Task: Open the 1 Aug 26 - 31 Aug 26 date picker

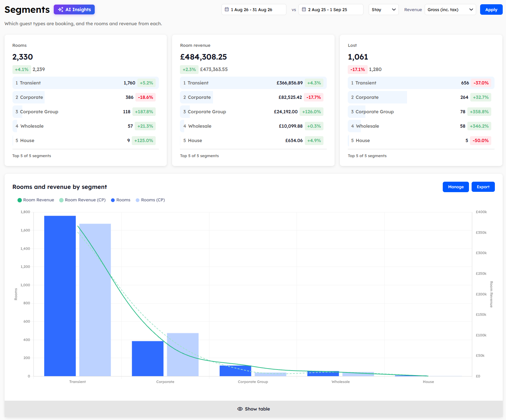Action: click(254, 9)
